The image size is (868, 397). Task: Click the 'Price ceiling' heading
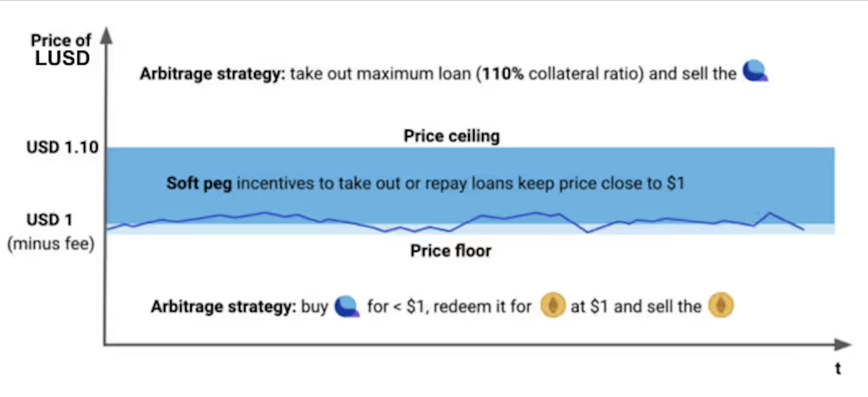451,136
